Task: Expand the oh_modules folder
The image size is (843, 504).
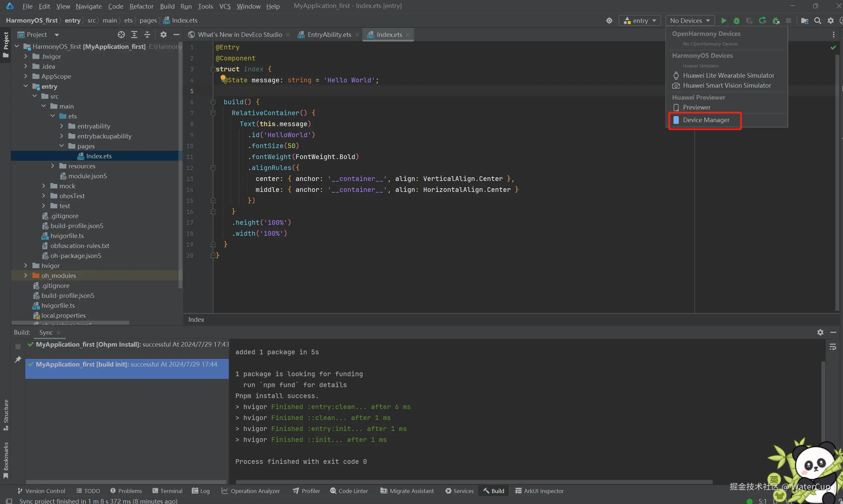Action: pos(26,276)
